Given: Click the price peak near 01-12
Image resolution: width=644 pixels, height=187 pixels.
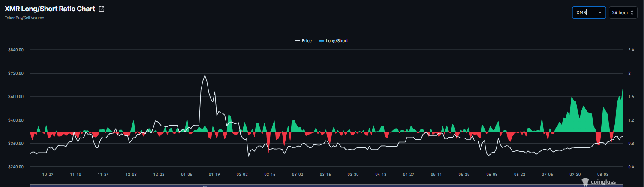Looking at the screenshot, I should point(205,75).
